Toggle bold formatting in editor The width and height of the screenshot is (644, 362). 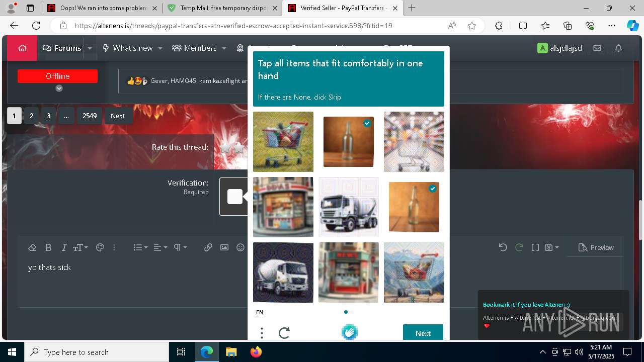[48, 247]
